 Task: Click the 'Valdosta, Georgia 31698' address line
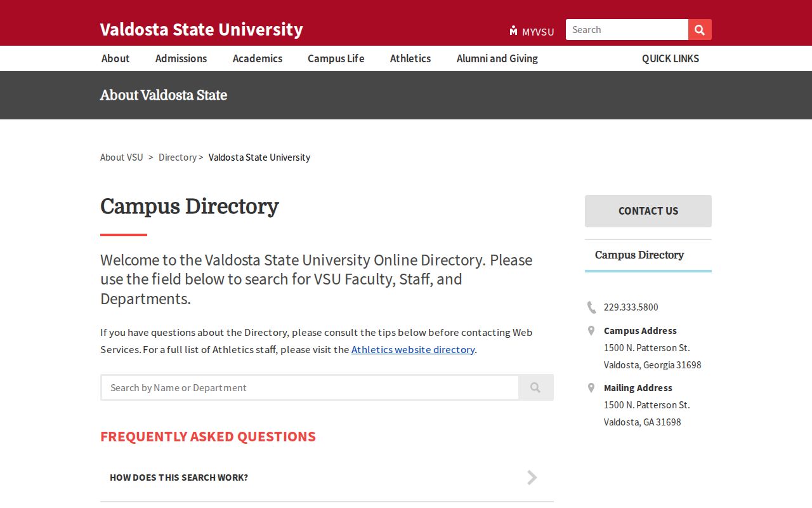tap(653, 365)
